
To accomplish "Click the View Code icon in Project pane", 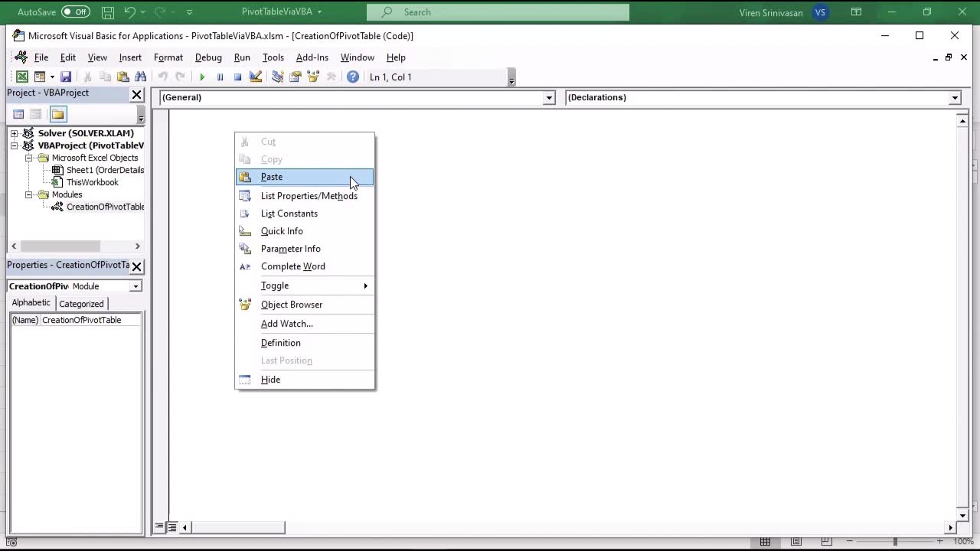I will tap(18, 114).
